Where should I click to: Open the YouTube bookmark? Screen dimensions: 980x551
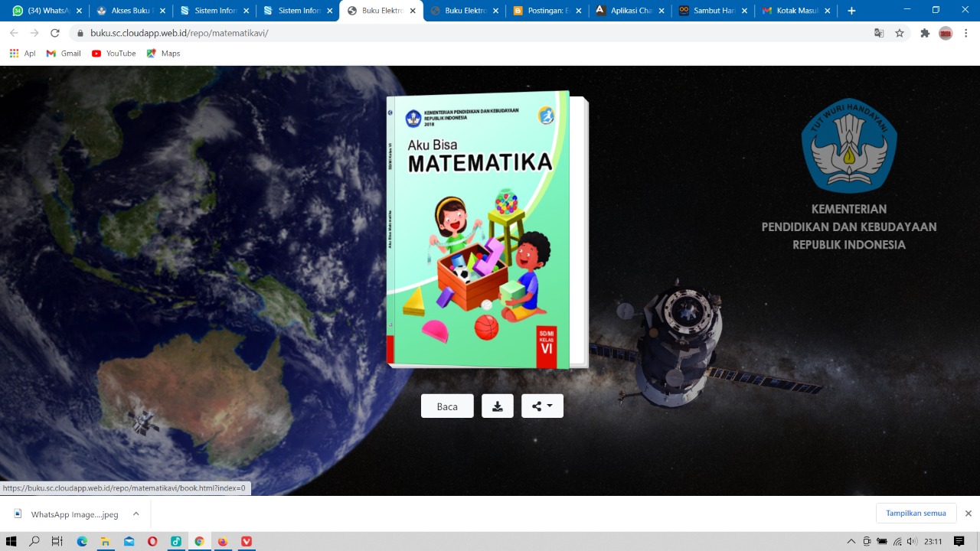pyautogui.click(x=113, y=54)
